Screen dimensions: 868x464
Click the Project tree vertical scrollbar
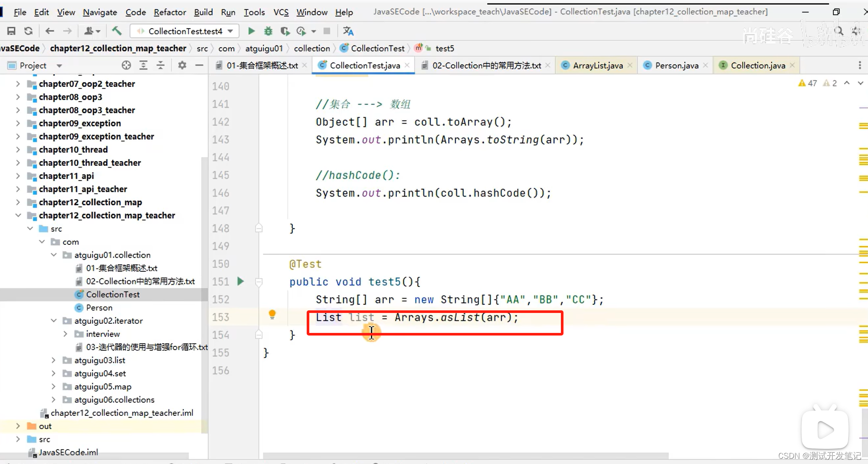point(205,295)
